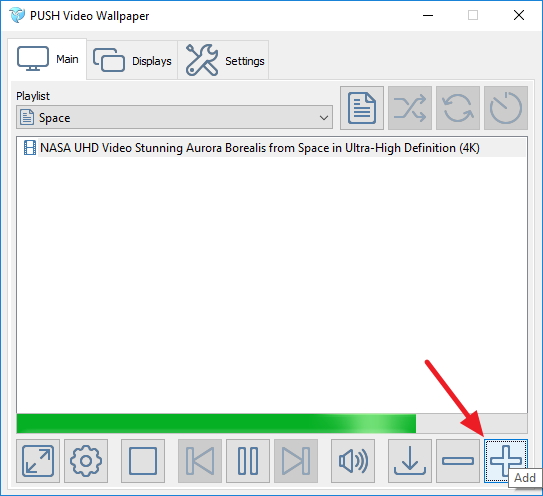Add a video with the plus button
Screen dimensions: 543x496
coord(506,461)
